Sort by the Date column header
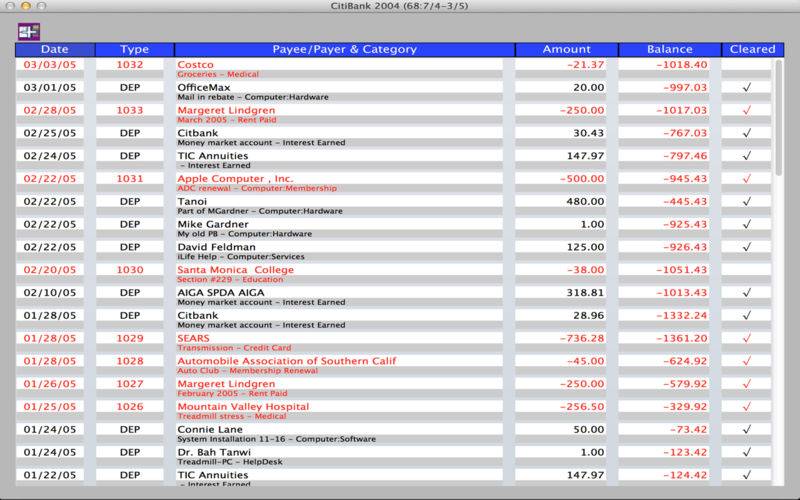This screenshot has height=500, width=800. [x=55, y=49]
